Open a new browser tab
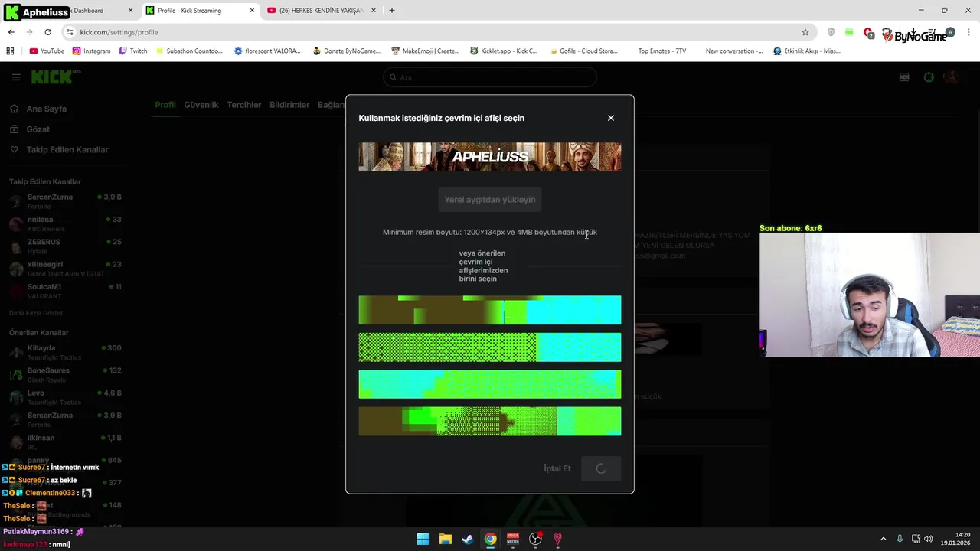 [x=392, y=11]
